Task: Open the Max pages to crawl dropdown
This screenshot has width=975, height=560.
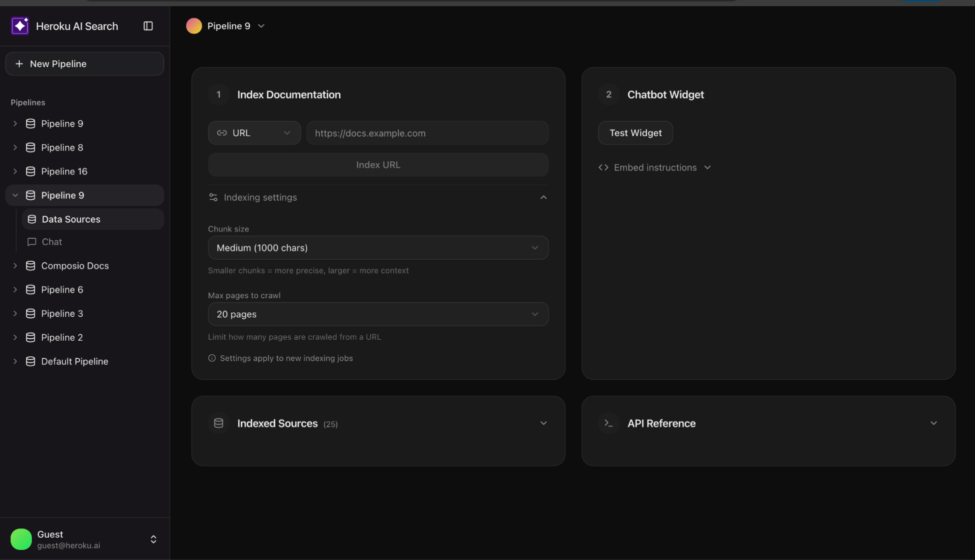Action: tap(378, 314)
